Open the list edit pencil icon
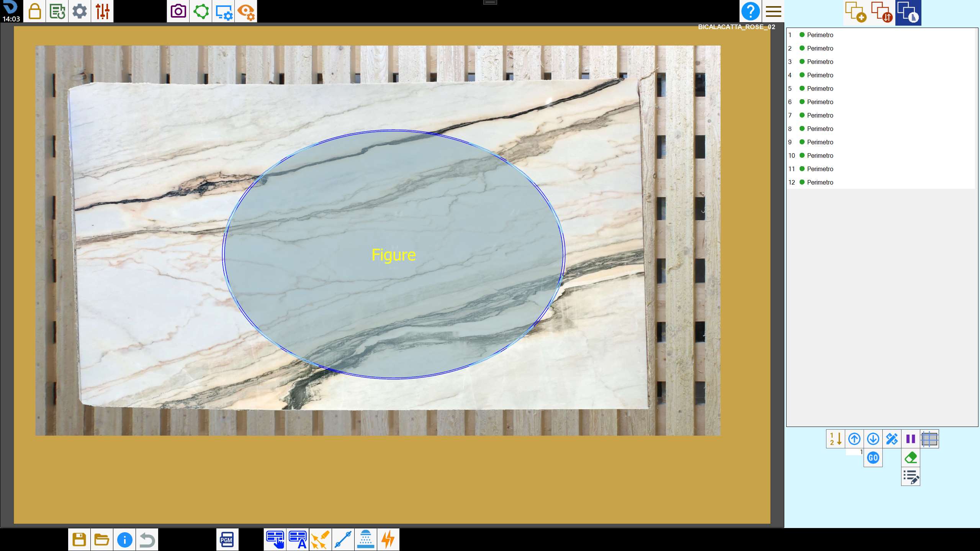980x551 pixels. [x=910, y=477]
